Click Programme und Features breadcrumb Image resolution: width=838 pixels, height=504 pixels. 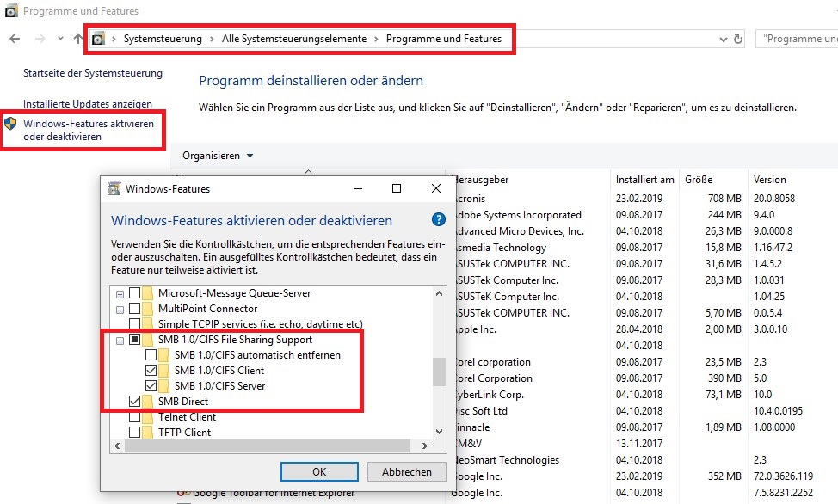click(444, 39)
